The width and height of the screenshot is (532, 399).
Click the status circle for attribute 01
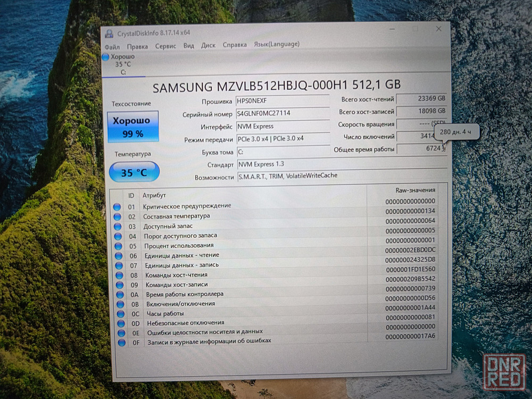(x=117, y=206)
